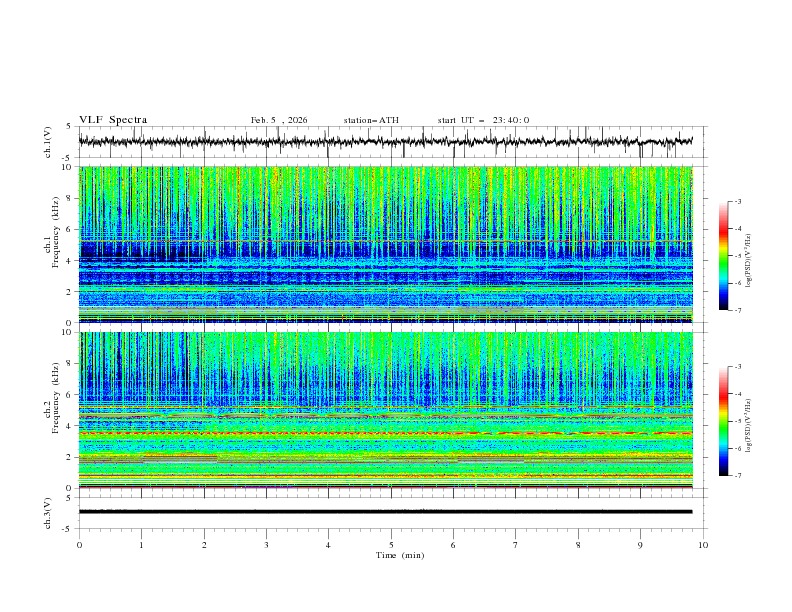Click time axis tick label 7
The width and height of the screenshot is (792, 612).
pos(516,545)
